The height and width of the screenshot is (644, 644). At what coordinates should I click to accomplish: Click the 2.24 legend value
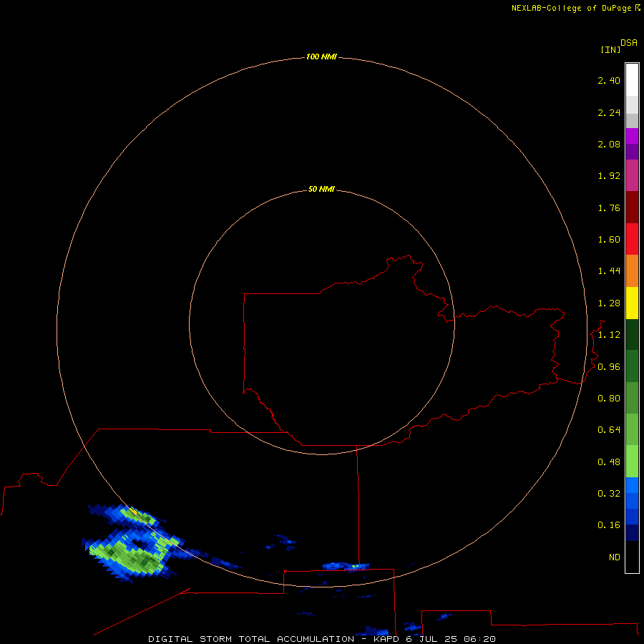609,112
